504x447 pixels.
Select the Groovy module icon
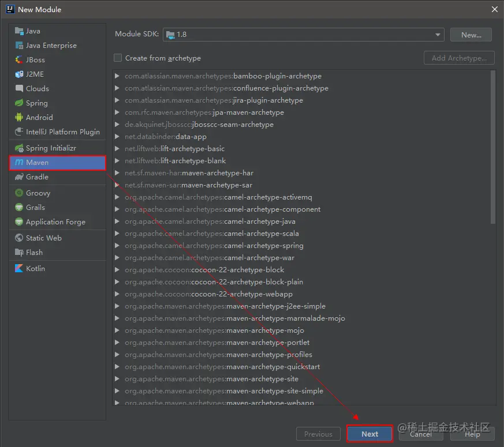19,193
